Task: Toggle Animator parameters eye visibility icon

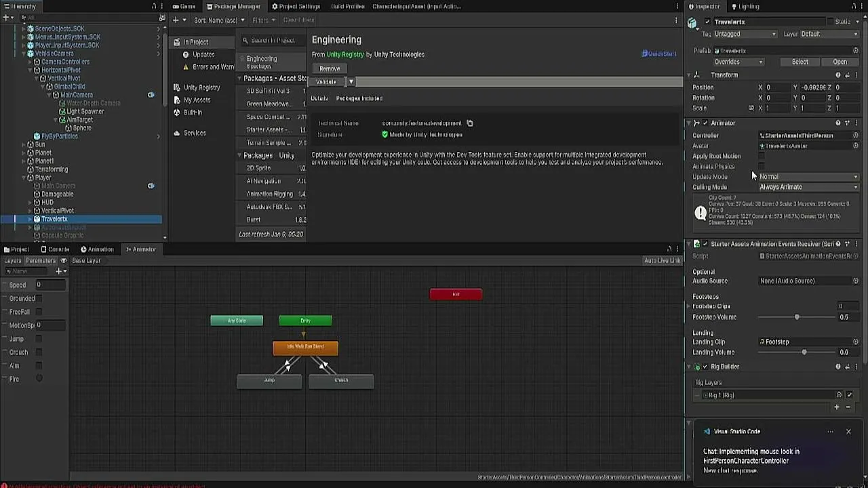Action: [x=64, y=261]
